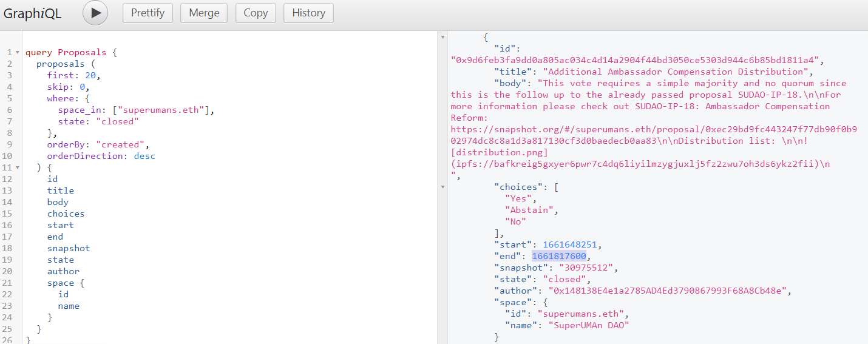
Task: Collapse the result object fold arrow beside the opening brace
Action: [x=442, y=38]
